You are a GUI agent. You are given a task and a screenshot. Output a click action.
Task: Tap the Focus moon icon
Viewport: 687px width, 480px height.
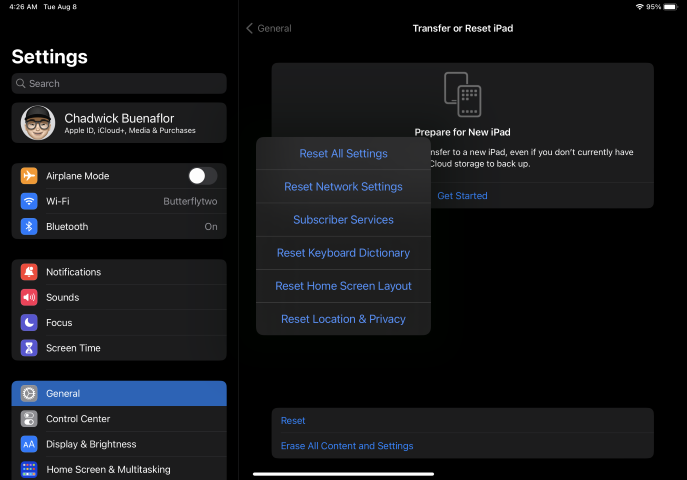(29, 323)
